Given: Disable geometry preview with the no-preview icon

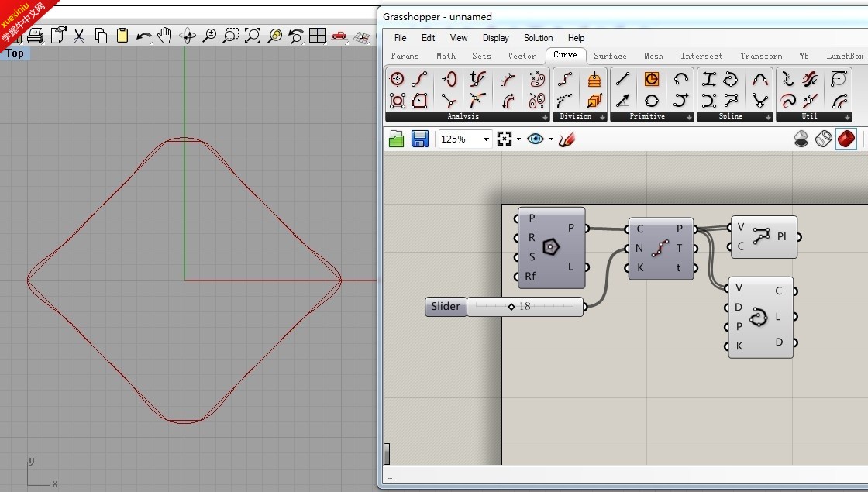Looking at the screenshot, I should pyautogui.click(x=801, y=139).
